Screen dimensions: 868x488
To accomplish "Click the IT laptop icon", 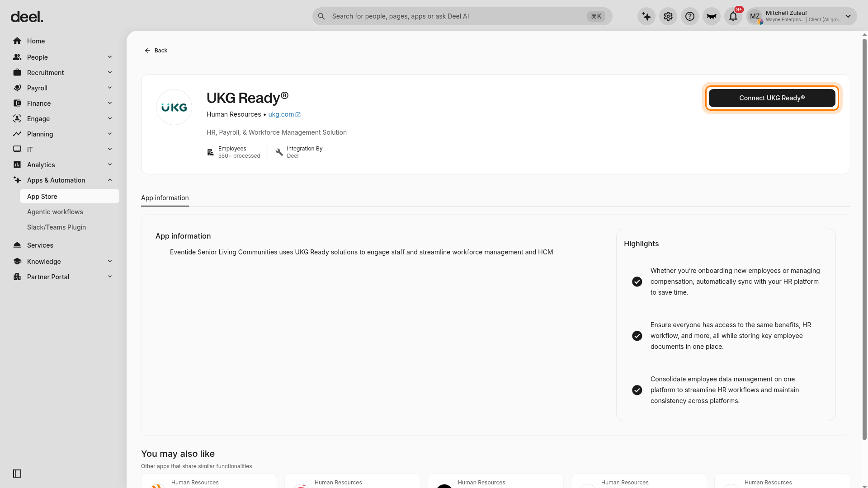I will [x=17, y=150].
